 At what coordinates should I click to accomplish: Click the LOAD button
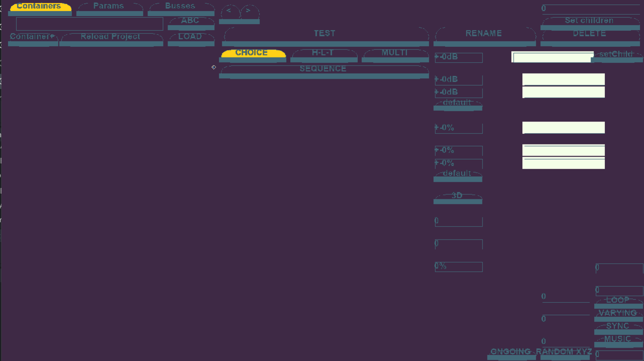[191, 39]
